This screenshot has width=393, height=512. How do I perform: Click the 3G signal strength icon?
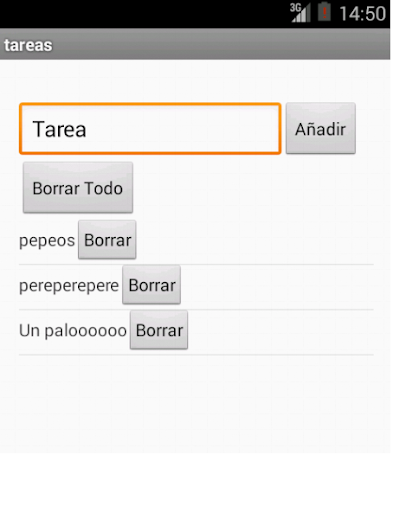tap(300, 13)
